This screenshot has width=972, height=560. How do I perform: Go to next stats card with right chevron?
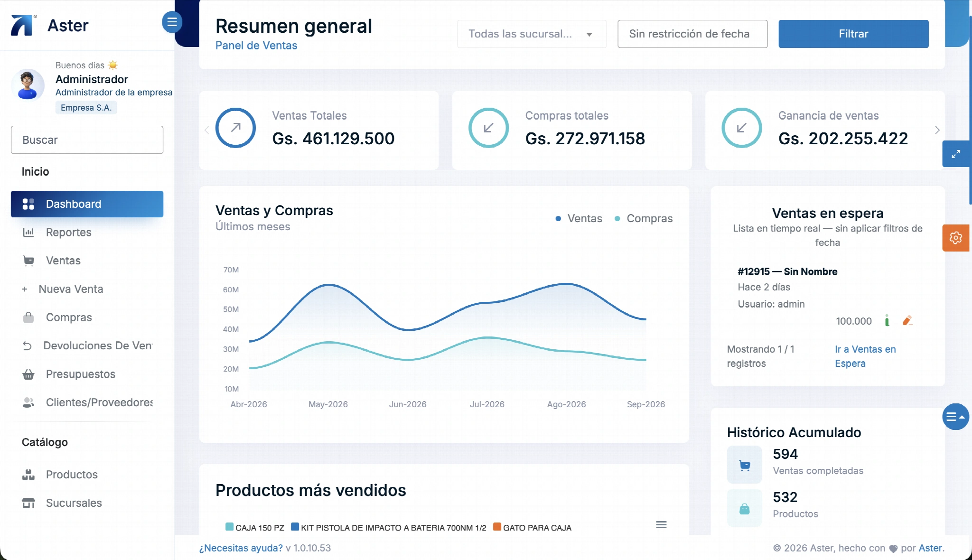point(937,130)
